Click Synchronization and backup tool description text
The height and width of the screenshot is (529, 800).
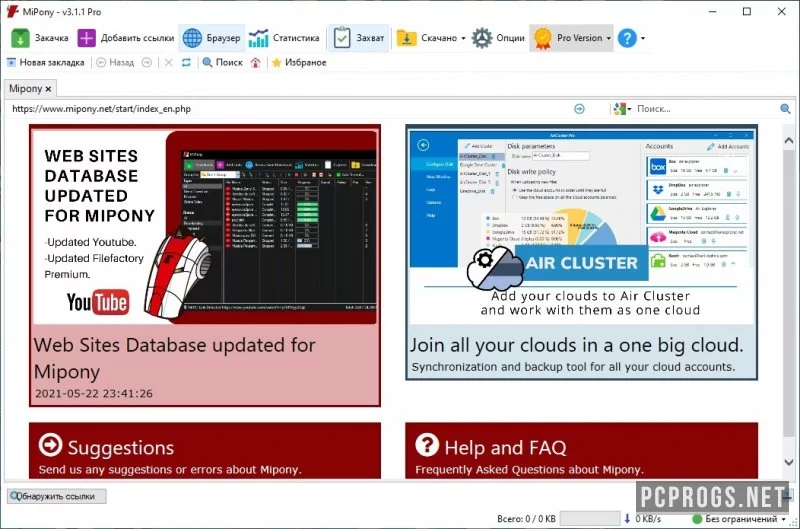click(x=573, y=367)
